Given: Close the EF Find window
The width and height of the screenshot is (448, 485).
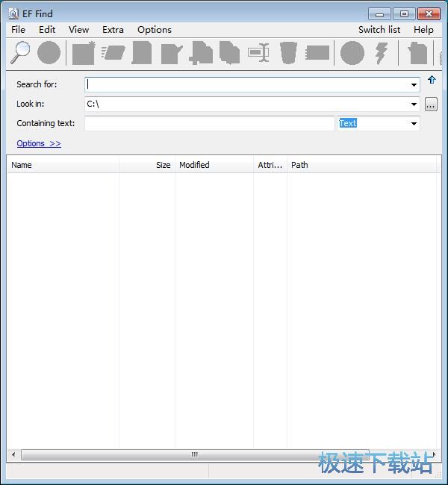Looking at the screenshot, I should coord(429,14).
